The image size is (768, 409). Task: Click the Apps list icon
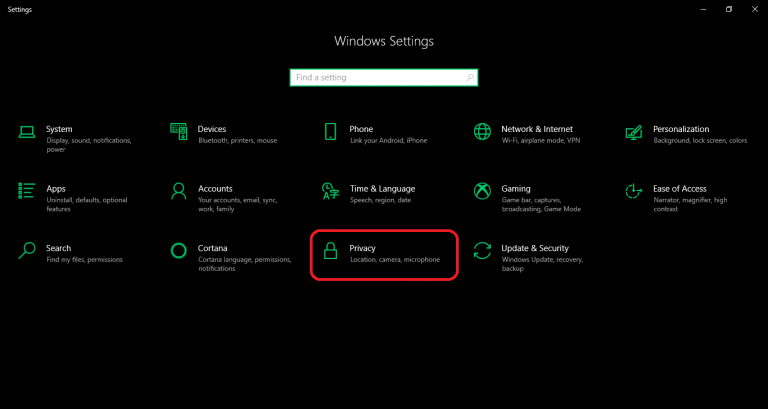[x=27, y=191]
